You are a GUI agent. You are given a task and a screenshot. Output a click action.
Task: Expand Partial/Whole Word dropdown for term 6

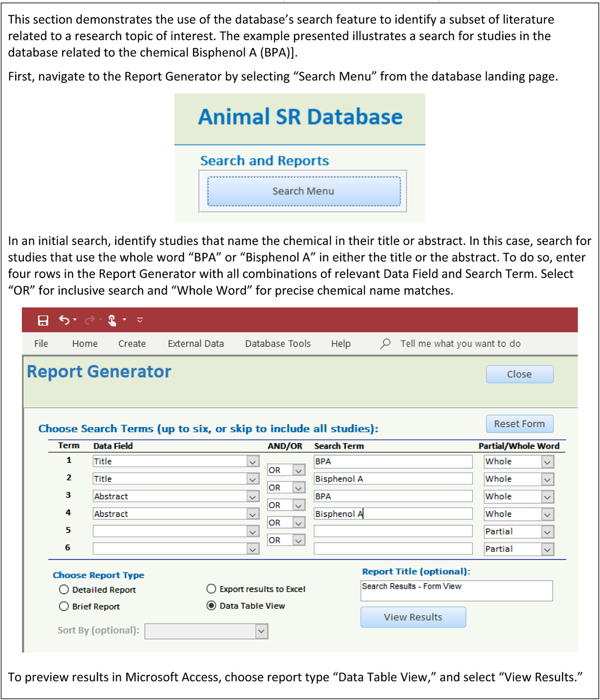tap(547, 549)
